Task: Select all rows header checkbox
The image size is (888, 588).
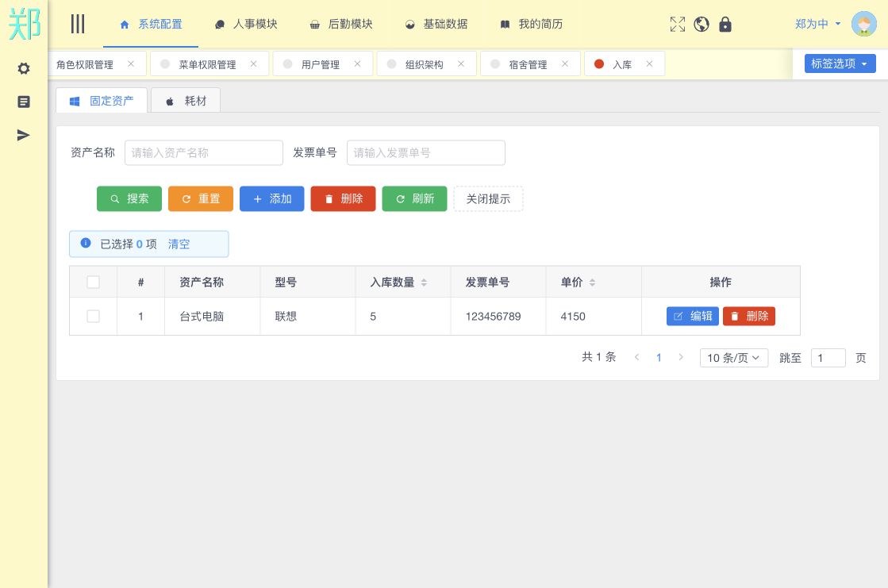Action: point(94,282)
